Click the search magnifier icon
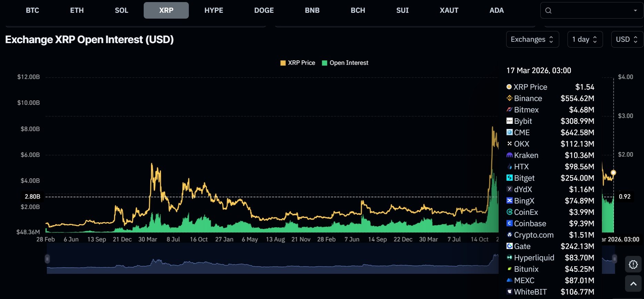644x299 pixels. pos(548,11)
